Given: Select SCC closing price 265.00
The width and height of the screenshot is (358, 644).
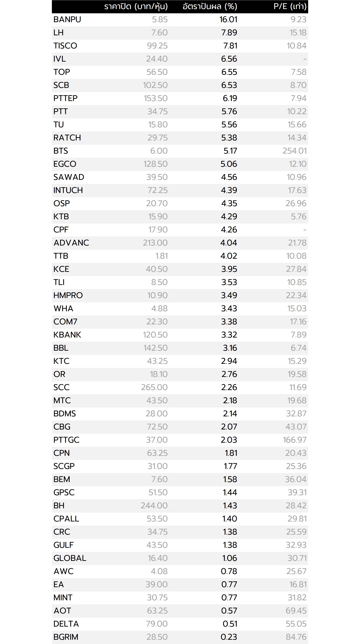Looking at the screenshot, I should tap(154, 387).
